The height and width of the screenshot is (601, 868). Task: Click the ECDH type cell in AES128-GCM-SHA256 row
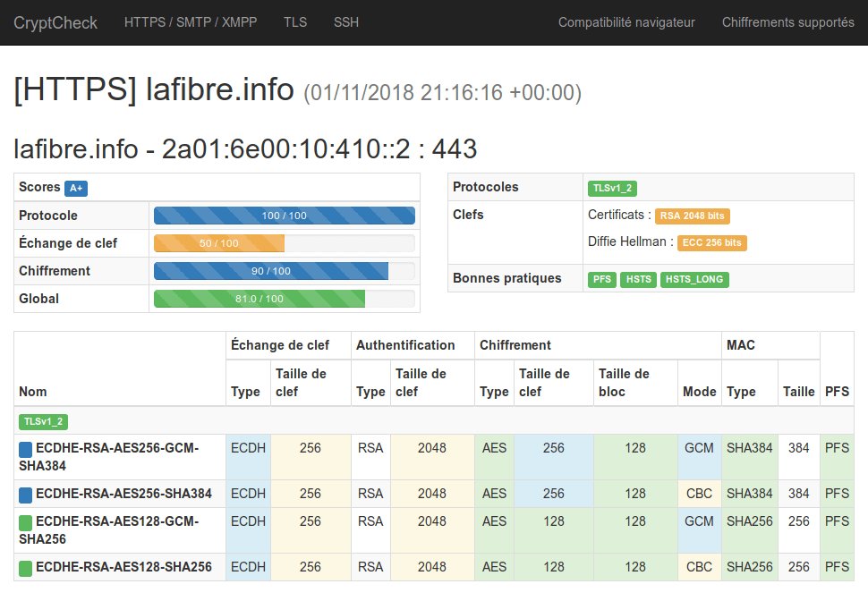coord(248,530)
